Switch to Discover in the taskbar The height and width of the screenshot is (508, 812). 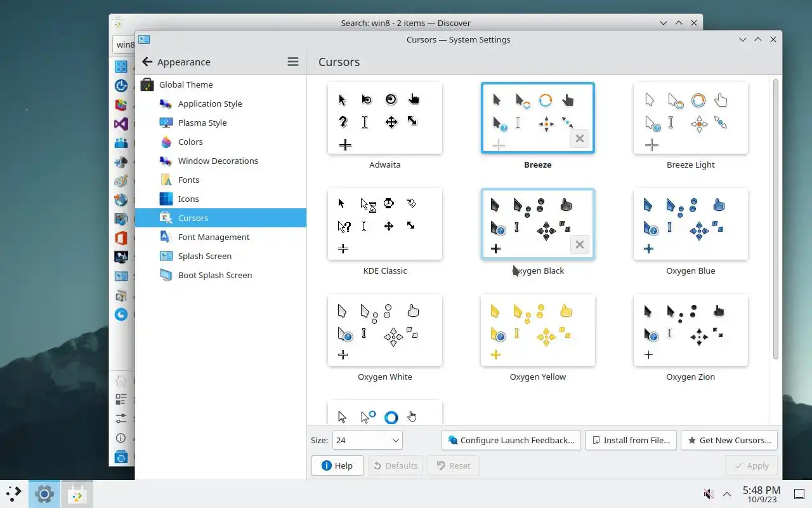click(x=77, y=493)
